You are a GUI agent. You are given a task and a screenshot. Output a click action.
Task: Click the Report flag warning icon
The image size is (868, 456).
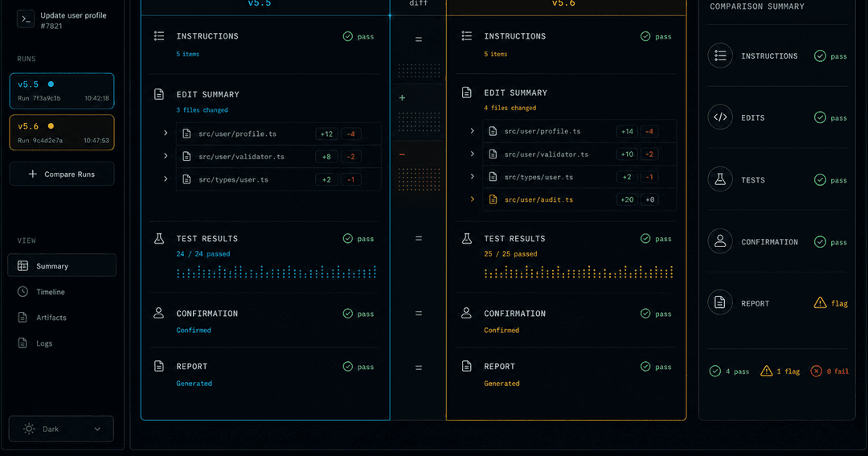pyautogui.click(x=820, y=302)
